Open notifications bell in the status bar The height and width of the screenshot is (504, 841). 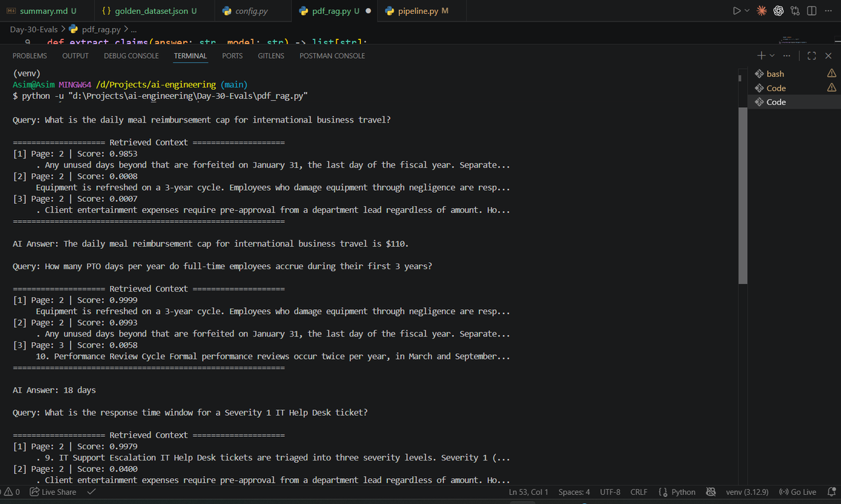click(831, 491)
